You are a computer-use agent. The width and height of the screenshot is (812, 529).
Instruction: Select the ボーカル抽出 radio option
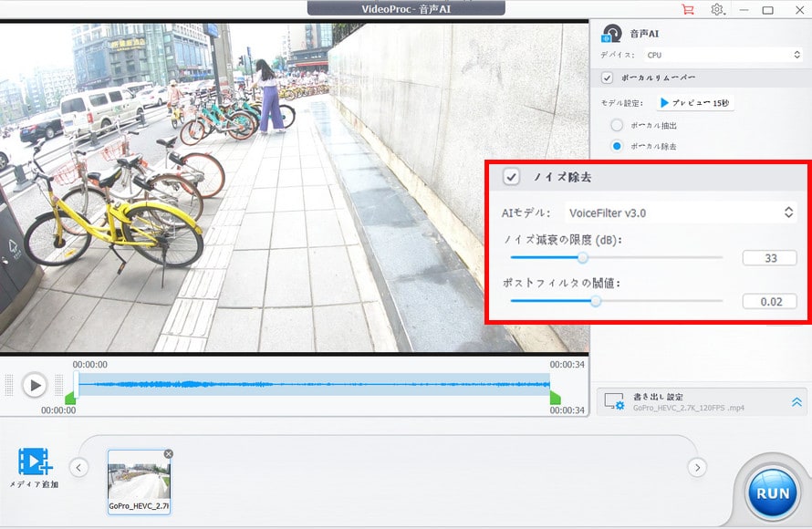(x=617, y=125)
